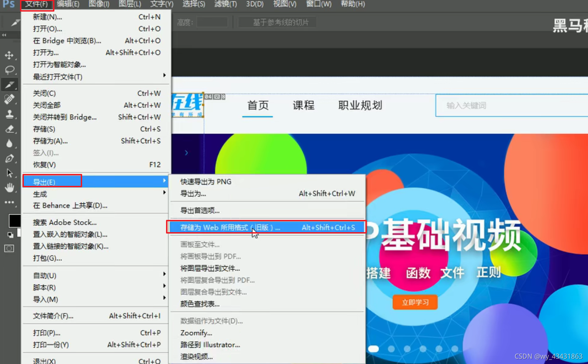Select 导出首选项... entry
588x364 pixels.
(x=267, y=210)
